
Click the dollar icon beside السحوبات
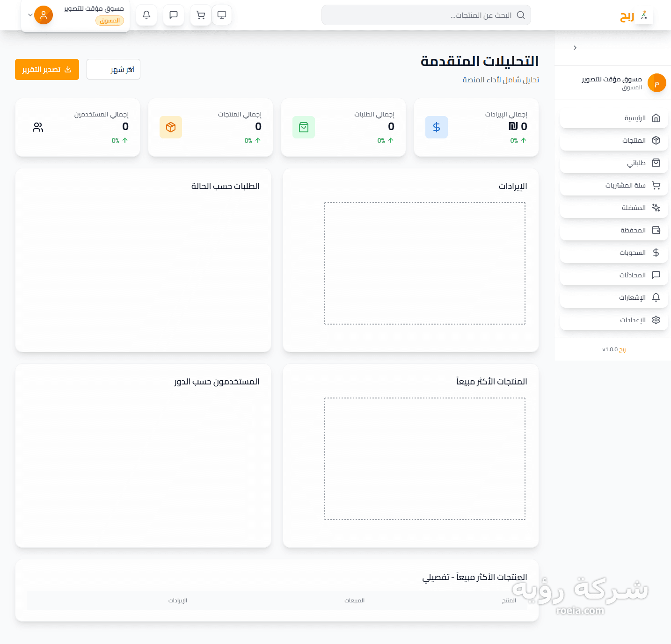(656, 253)
